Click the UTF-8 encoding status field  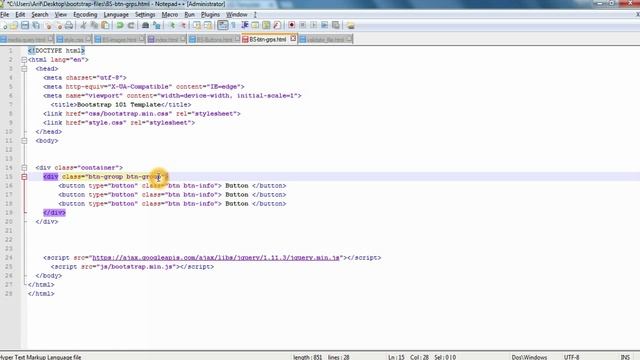[571, 357]
